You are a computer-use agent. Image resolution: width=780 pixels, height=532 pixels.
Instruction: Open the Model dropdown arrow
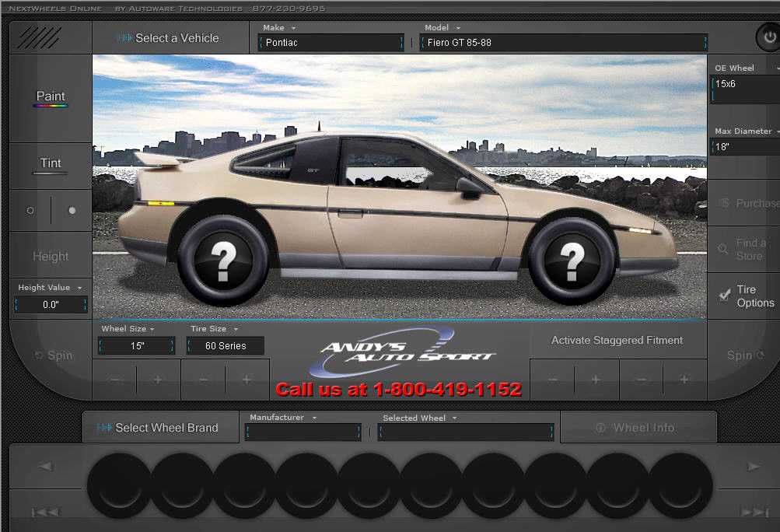[458, 28]
